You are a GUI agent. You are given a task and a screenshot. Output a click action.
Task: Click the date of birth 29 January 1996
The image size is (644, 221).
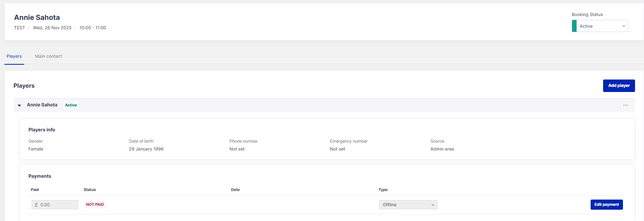pyautogui.click(x=146, y=149)
